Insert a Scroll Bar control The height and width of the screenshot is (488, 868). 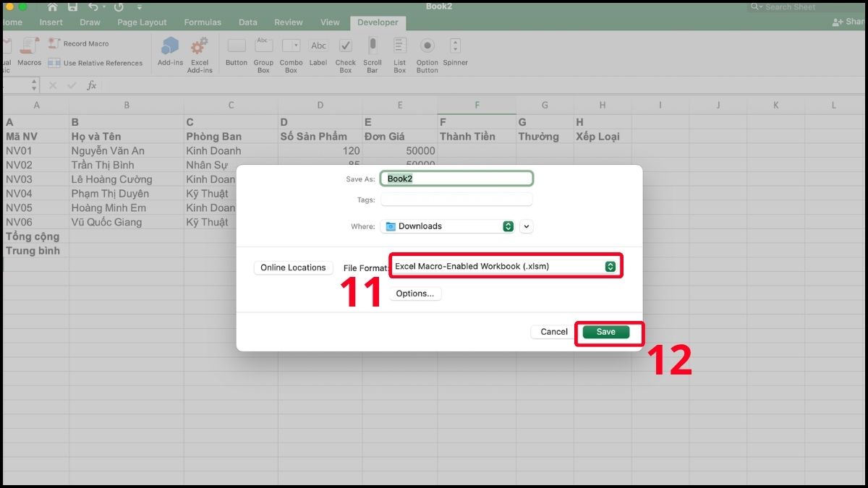[x=373, y=56]
